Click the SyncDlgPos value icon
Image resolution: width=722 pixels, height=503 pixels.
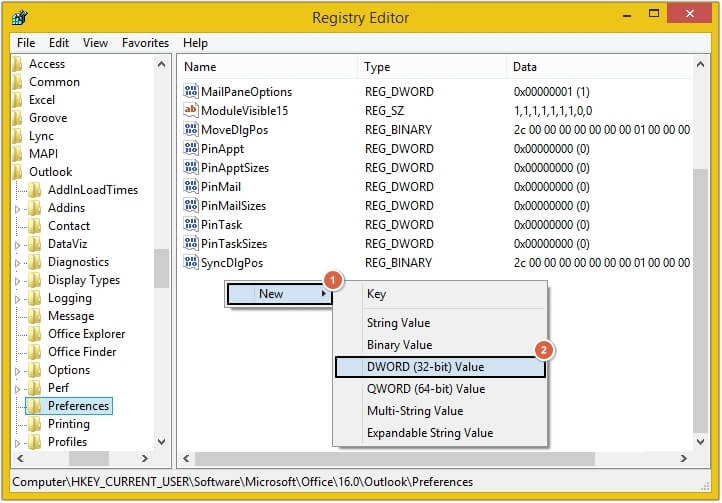[x=191, y=262]
